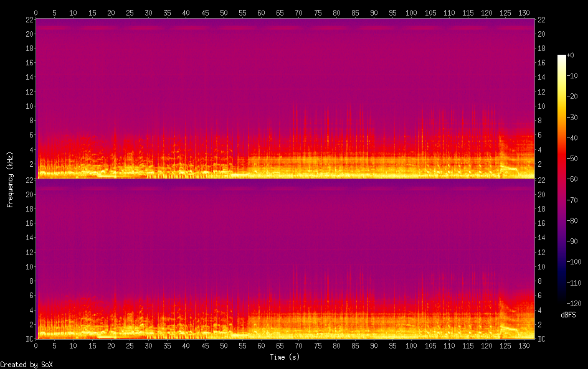Click the "85" tick on the top time axis
The height and width of the screenshot is (369, 588).
[355, 12]
